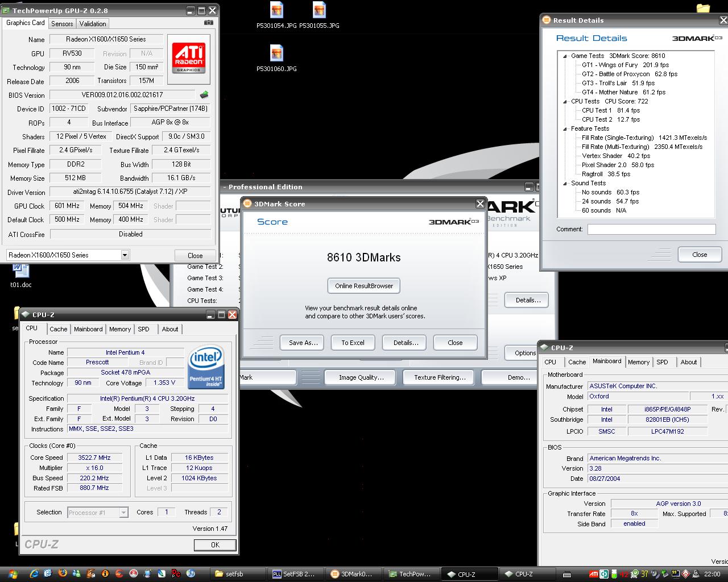The height and width of the screenshot is (582, 728).
Task: Click the yellow 37 temperature tray icon
Action: click(644, 574)
